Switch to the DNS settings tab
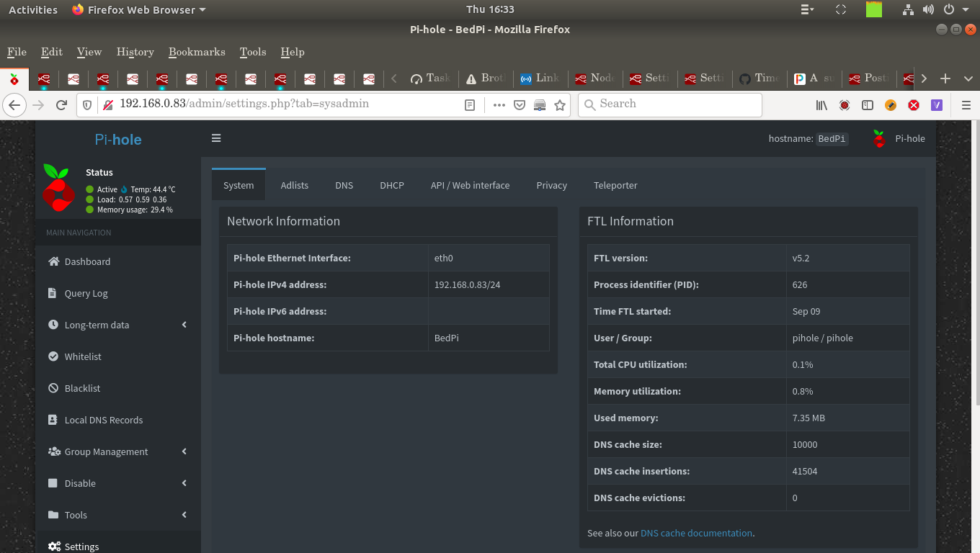The image size is (980, 553). pos(344,185)
